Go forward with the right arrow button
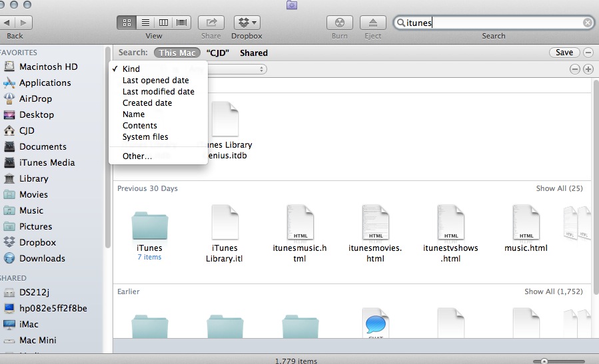 24,23
